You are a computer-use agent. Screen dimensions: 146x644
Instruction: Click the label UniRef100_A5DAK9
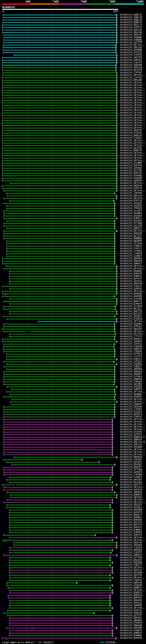pos(131,369)
